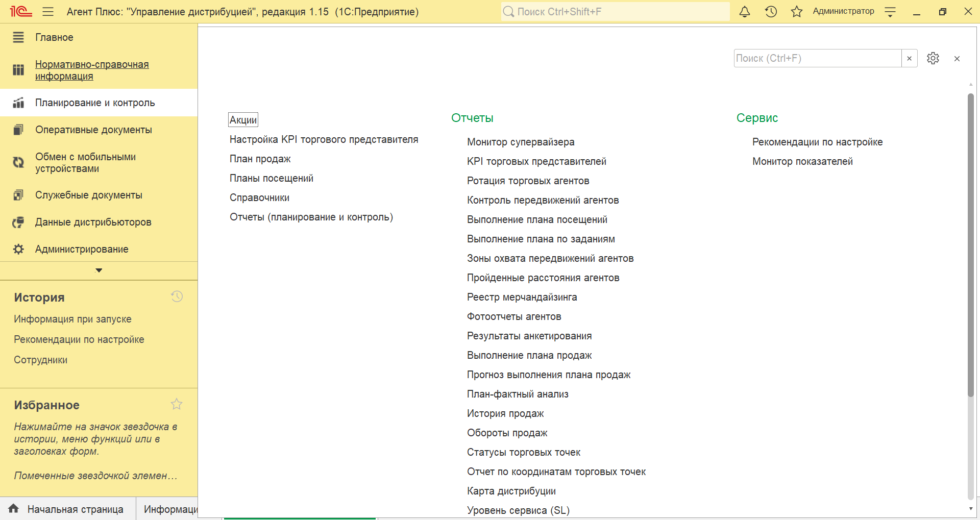The width and height of the screenshot is (980, 520).
Task: Open Сотрудники from the history list
Action: click(41, 360)
